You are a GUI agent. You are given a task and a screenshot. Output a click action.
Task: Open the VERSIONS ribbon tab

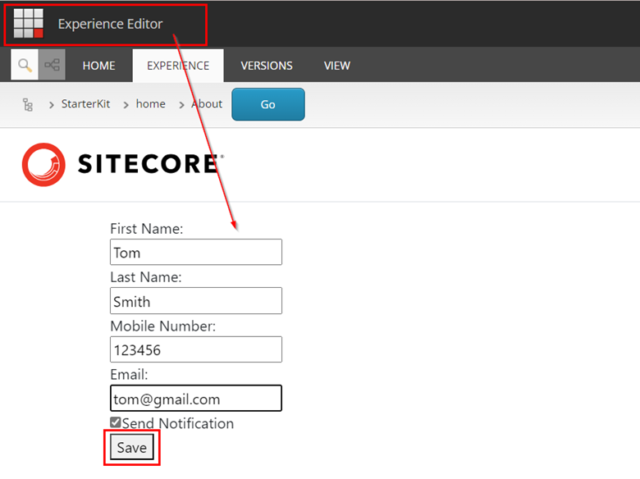tap(266, 66)
